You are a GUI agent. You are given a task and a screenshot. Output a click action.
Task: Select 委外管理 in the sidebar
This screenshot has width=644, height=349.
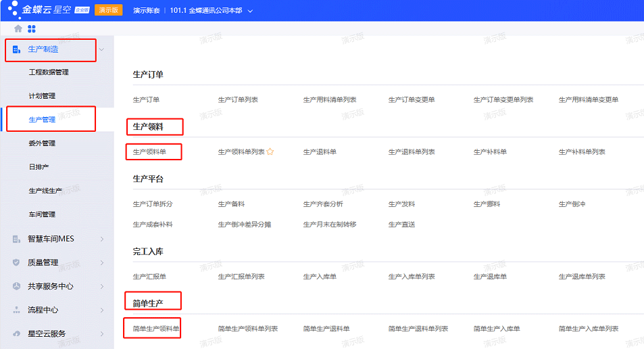pyautogui.click(x=42, y=143)
